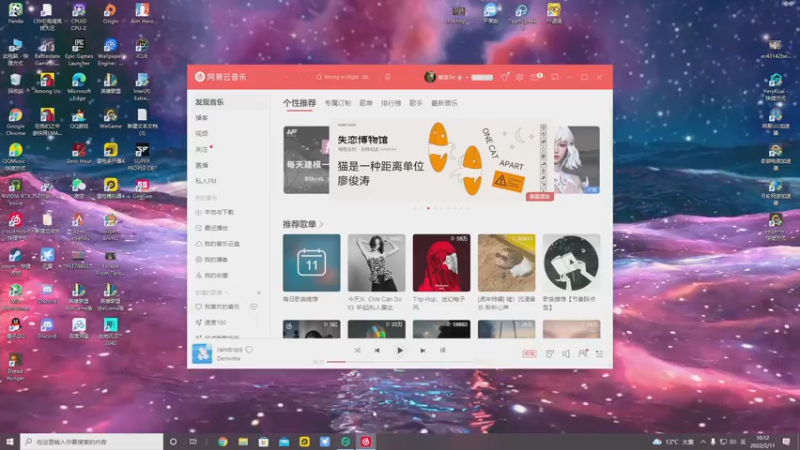The image size is (800, 450).
Task: Add a new playlist with the plus icon
Action: [x=259, y=293]
